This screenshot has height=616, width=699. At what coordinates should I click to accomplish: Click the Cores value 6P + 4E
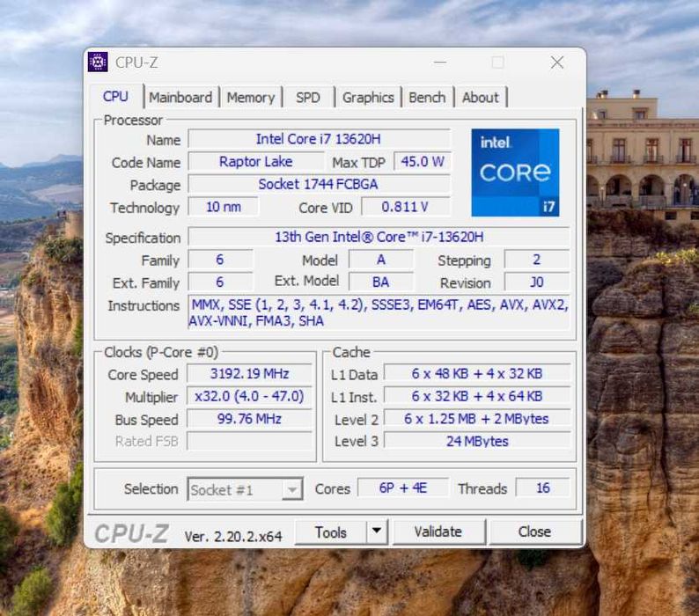(403, 488)
